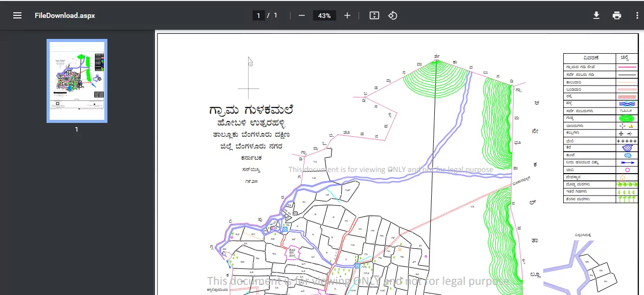This screenshot has height=295, width=644.
Task: Click the blue wavy stream symbol in legend
Action: (x=627, y=103)
